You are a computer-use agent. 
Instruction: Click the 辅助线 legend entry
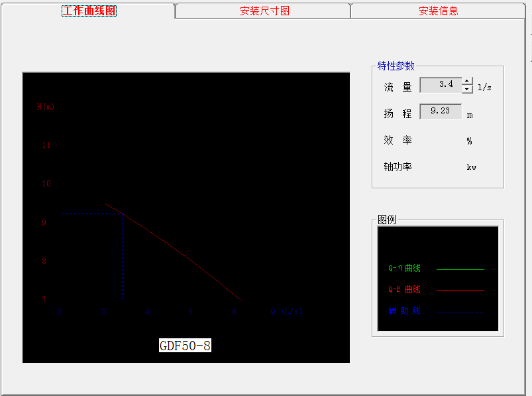pos(404,310)
